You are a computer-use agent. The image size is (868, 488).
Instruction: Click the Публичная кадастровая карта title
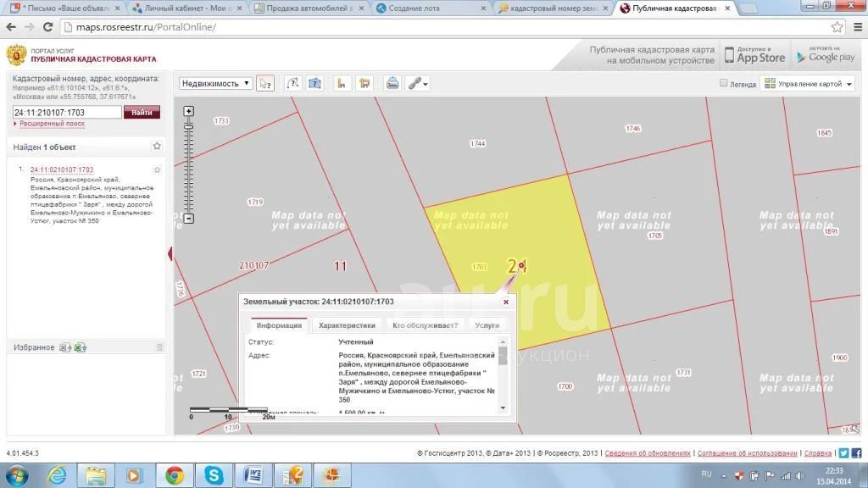click(x=93, y=59)
